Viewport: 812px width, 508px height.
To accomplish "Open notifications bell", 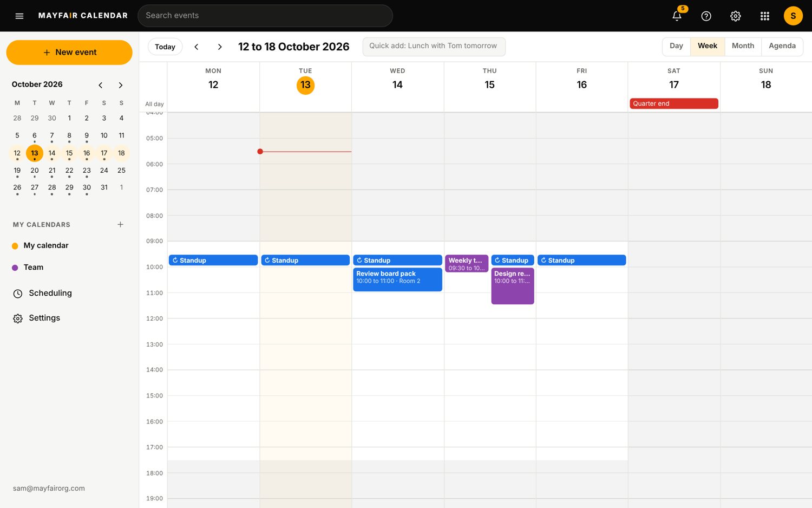I will (x=677, y=16).
